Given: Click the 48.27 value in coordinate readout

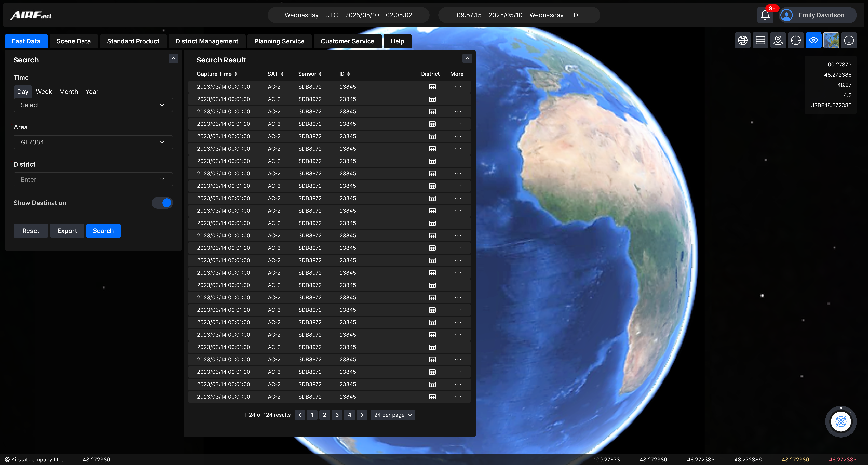Looking at the screenshot, I should [844, 85].
